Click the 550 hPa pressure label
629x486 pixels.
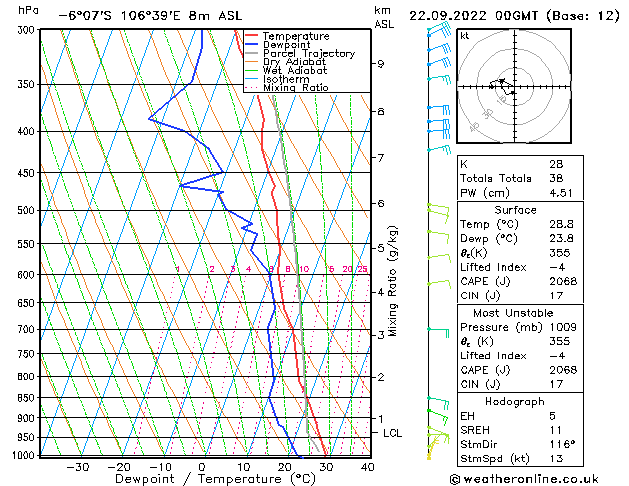point(28,244)
